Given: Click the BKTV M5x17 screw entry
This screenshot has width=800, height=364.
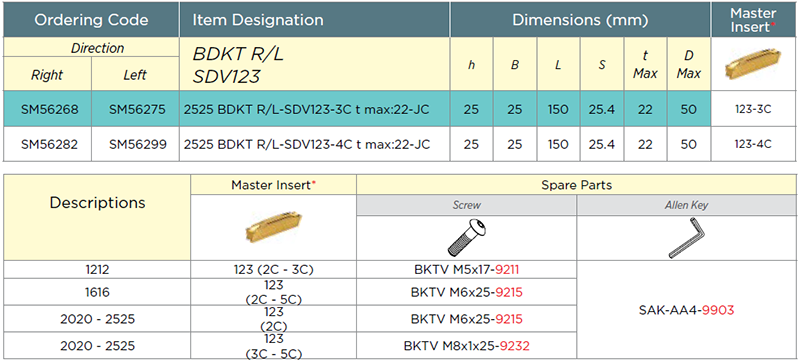Looking at the screenshot, I should tap(467, 269).
